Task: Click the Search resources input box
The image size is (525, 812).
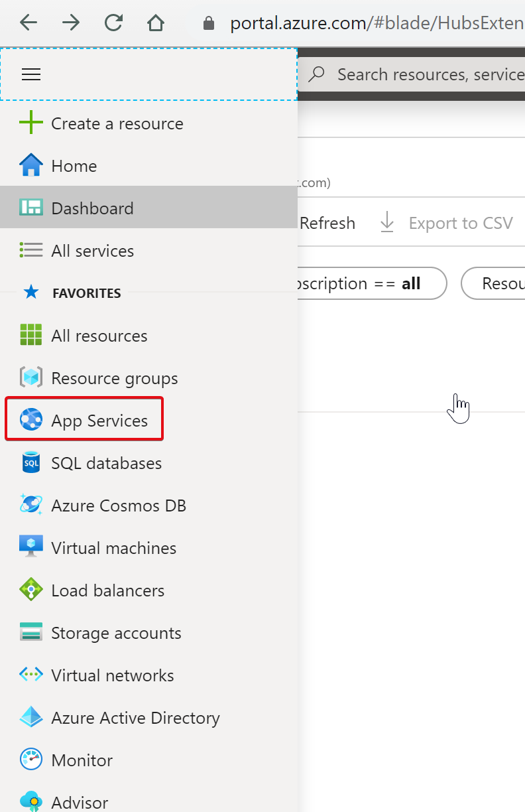Action: [424, 74]
